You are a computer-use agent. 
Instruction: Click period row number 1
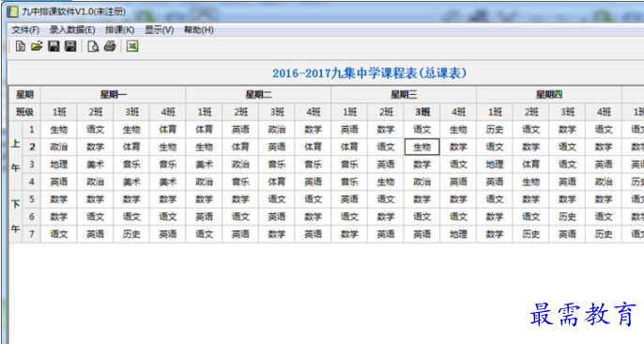coord(32,130)
